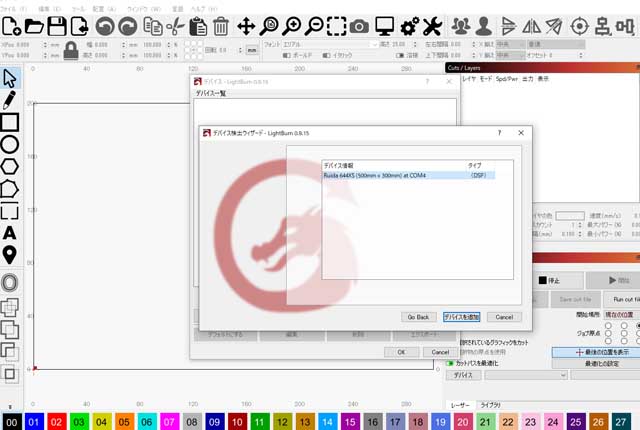
Task: Pick the red 02 layer color
Action: [x=57, y=421]
